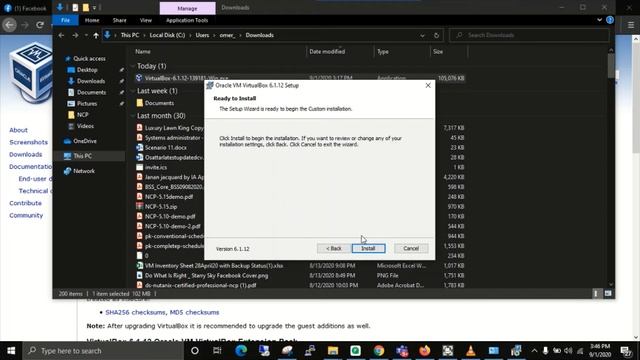Click 'Local Disk (C:)' in the address bar
This screenshot has height=360, width=640.
coord(167,35)
